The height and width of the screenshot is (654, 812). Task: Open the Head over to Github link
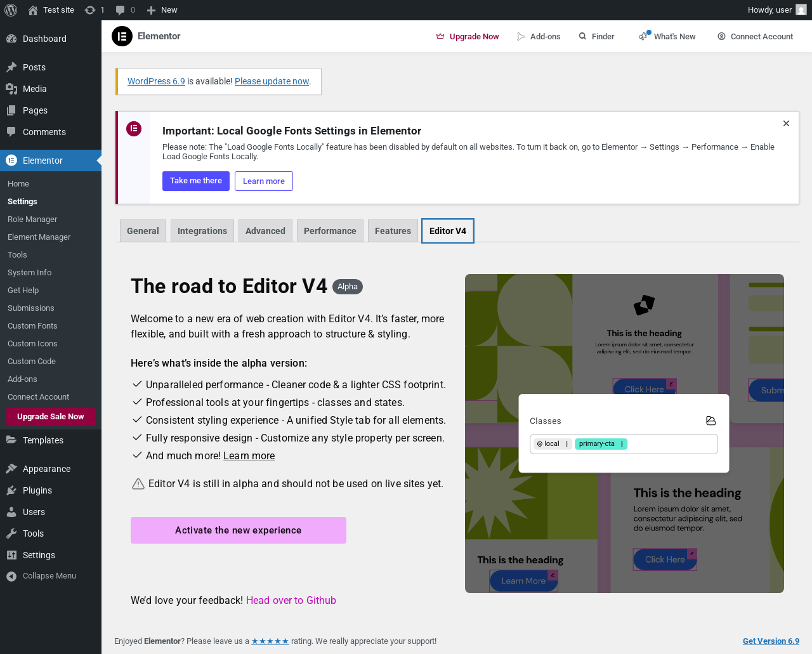pos(291,600)
